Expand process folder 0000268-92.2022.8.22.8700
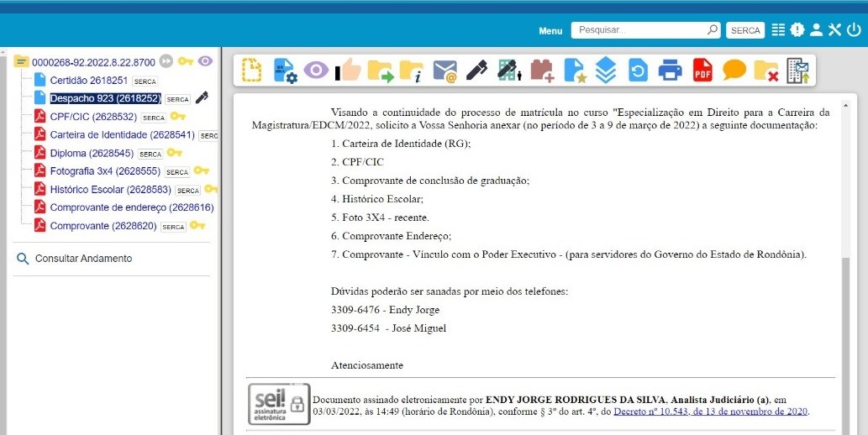 (22, 61)
